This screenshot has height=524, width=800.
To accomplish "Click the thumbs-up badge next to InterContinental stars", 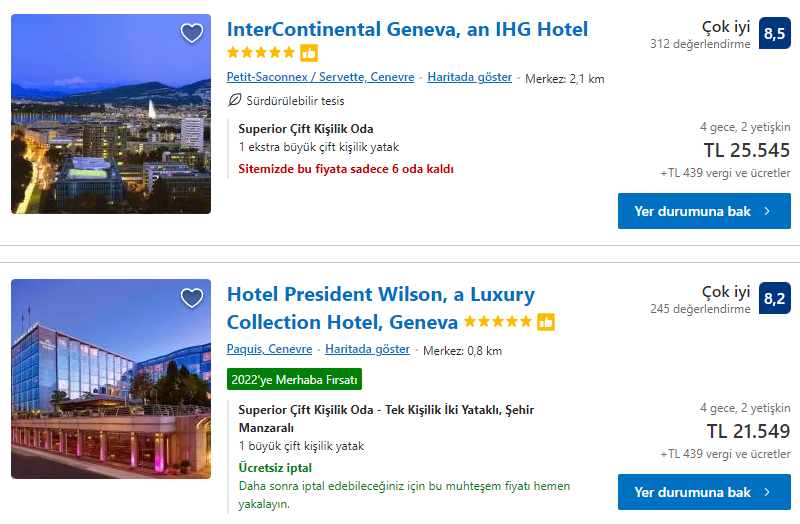I will pos(309,53).
